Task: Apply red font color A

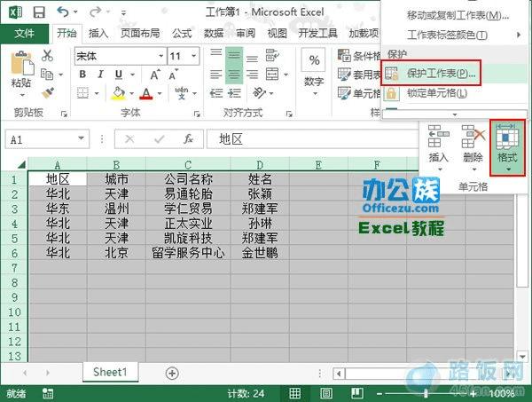Action: pos(146,93)
